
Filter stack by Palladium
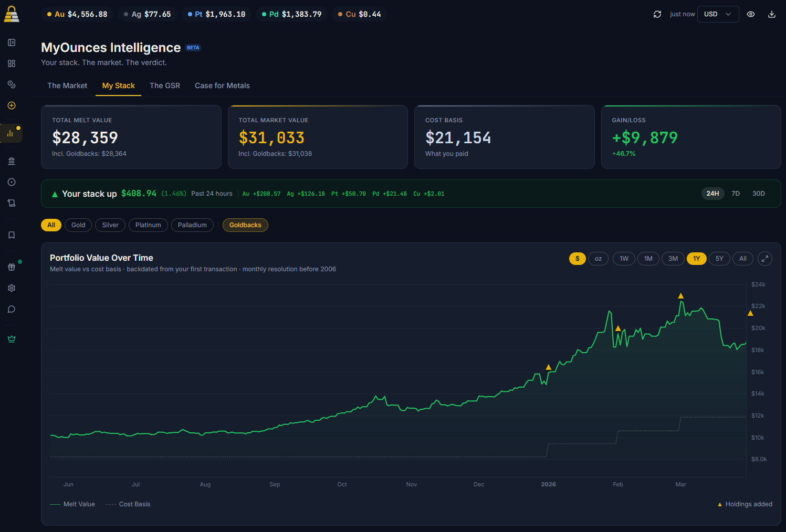point(192,225)
